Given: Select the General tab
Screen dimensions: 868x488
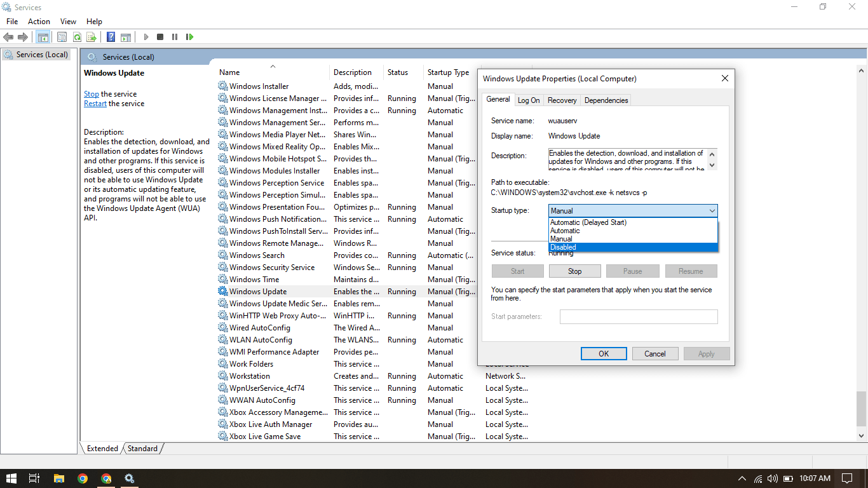Looking at the screenshot, I should point(498,99).
